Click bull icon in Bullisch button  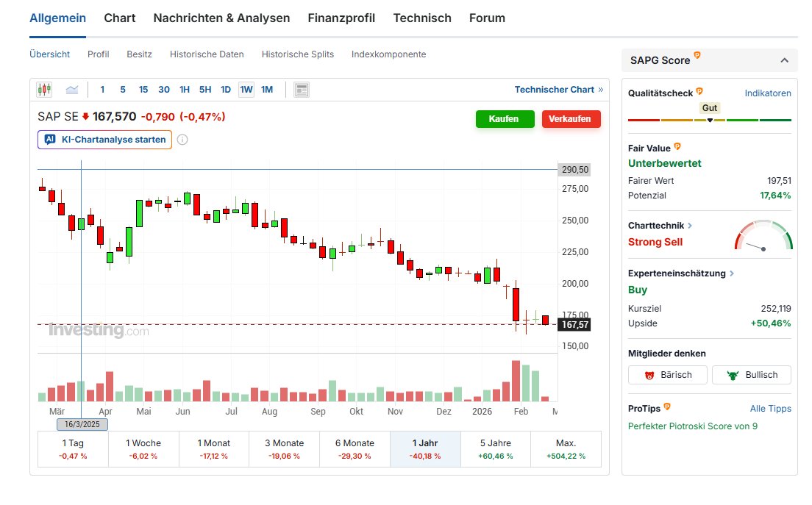click(x=733, y=375)
